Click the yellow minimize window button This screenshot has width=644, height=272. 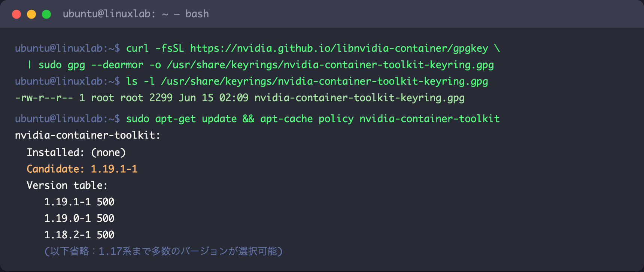click(31, 14)
